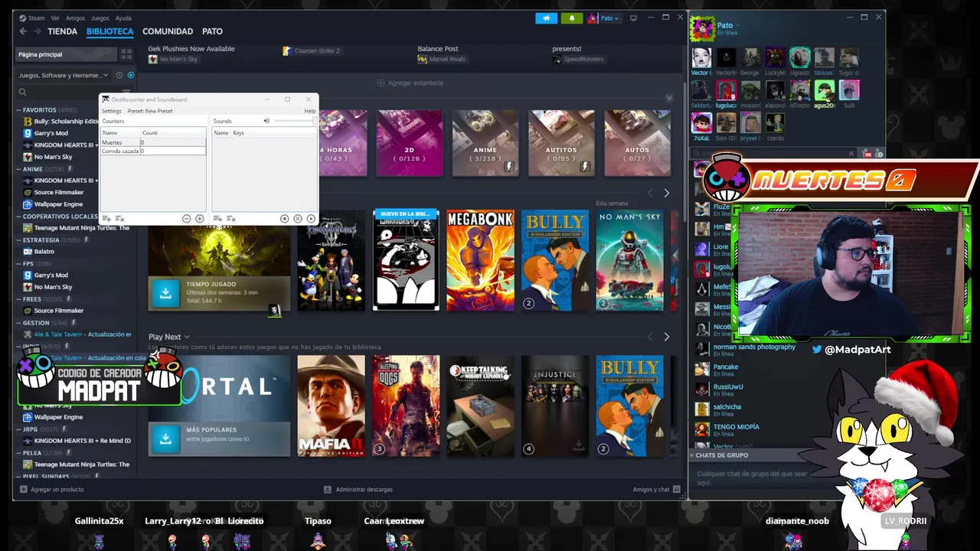Open the blue announcements megaphone button
The image size is (980, 551).
pyautogui.click(x=546, y=18)
